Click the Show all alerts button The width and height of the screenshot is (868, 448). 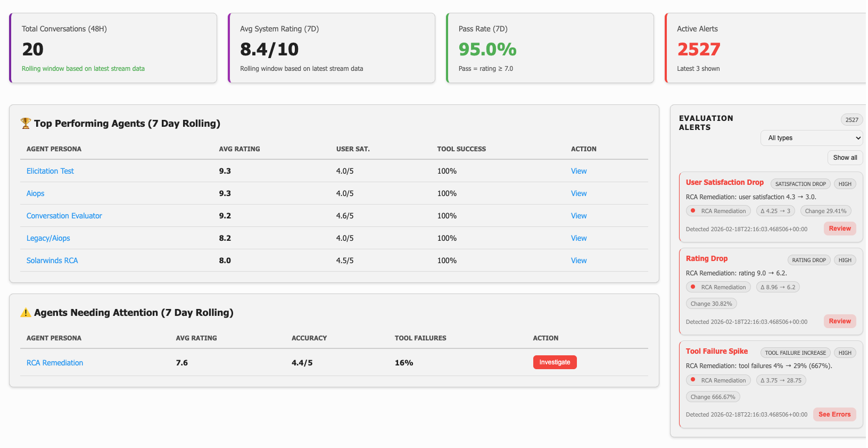click(x=845, y=158)
